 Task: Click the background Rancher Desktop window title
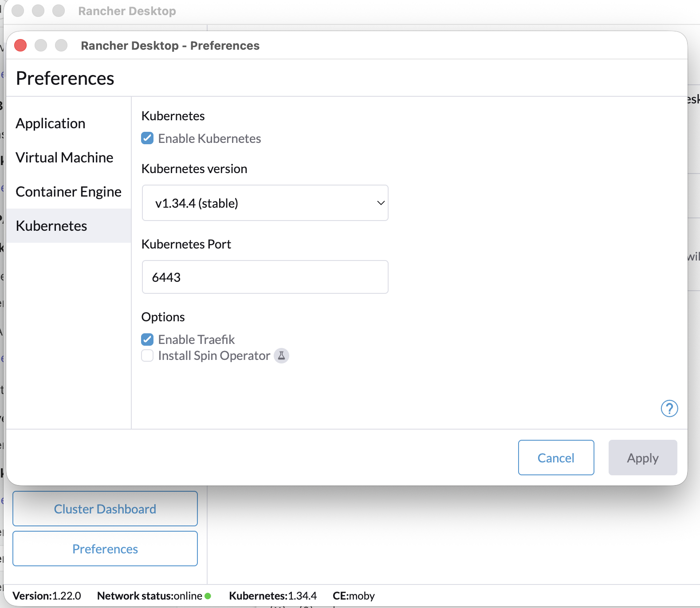127,11
